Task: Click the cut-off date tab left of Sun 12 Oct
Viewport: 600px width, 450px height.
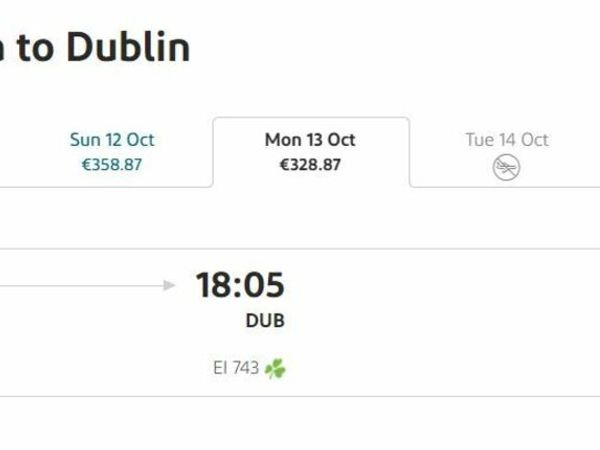Action: (6, 153)
